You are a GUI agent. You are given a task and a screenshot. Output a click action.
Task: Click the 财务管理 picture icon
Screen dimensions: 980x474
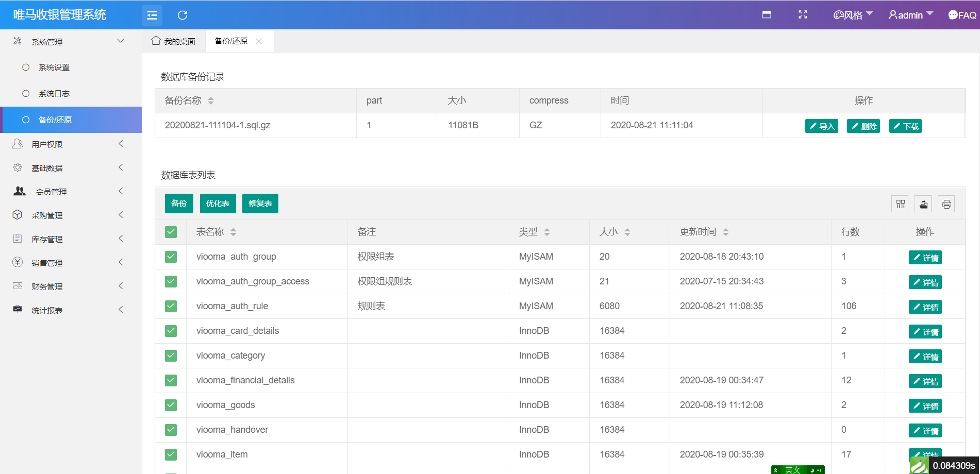point(18,286)
